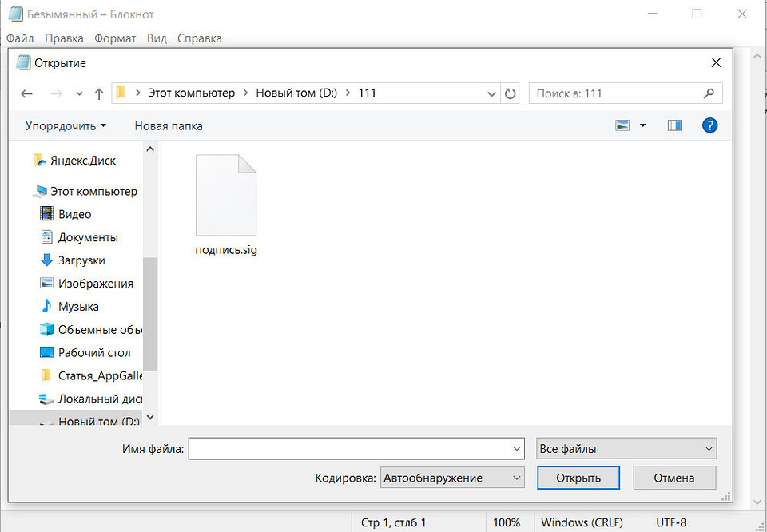Viewport: 767px width, 532px height.
Task: Open Загрузки folder in sidebar
Action: (81, 260)
